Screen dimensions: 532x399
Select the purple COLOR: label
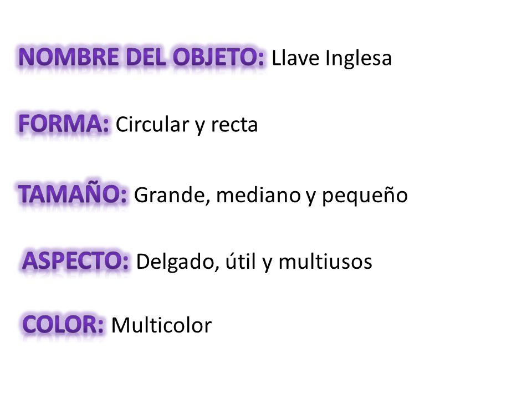(x=63, y=325)
